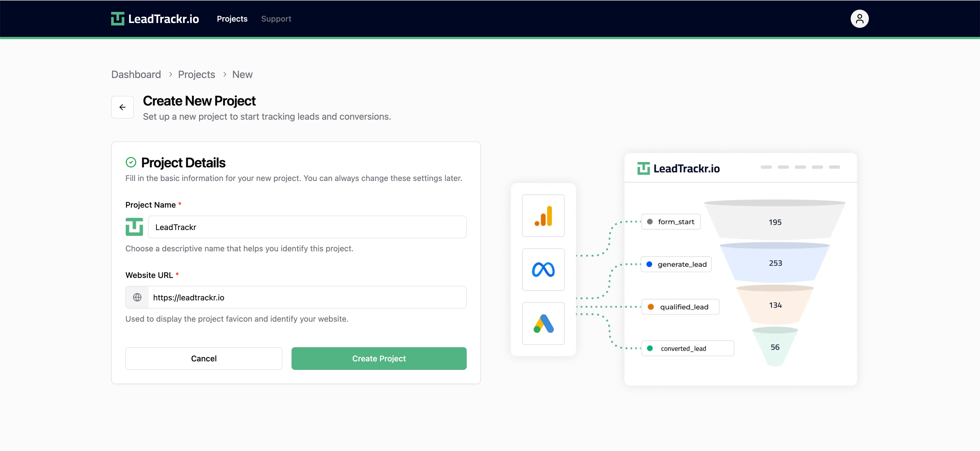Image resolution: width=980 pixels, height=451 pixels.
Task: Open the Support menu item
Action: [x=276, y=18]
